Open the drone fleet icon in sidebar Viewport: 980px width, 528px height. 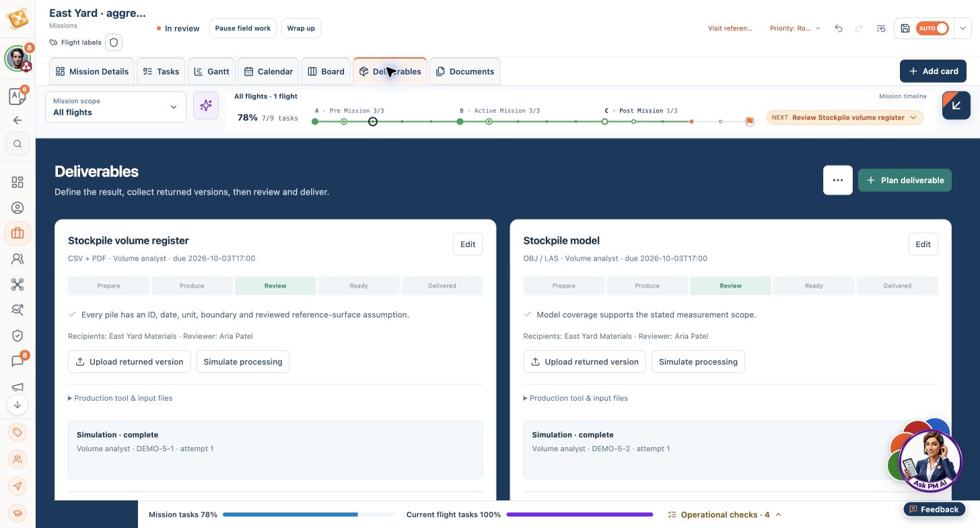[17, 284]
